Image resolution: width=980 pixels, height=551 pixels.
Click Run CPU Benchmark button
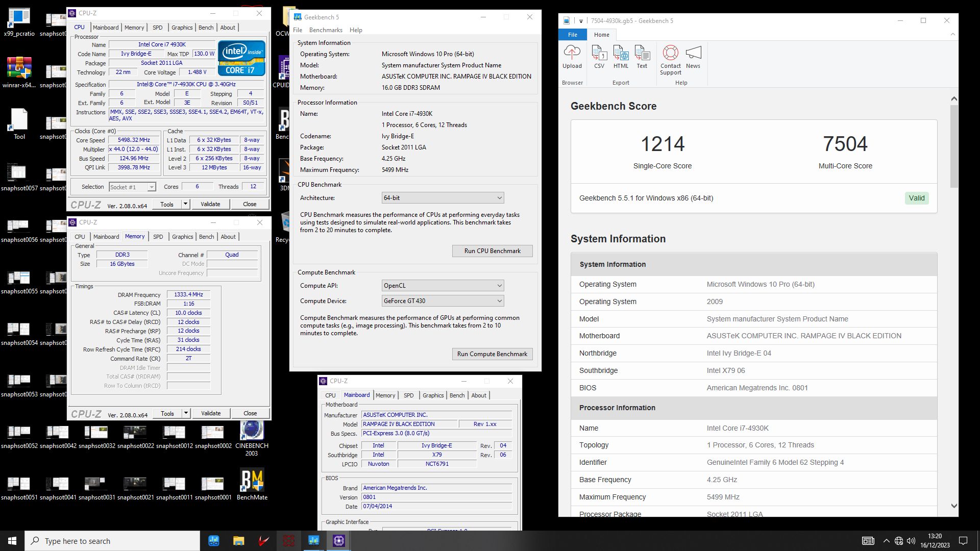coord(492,251)
